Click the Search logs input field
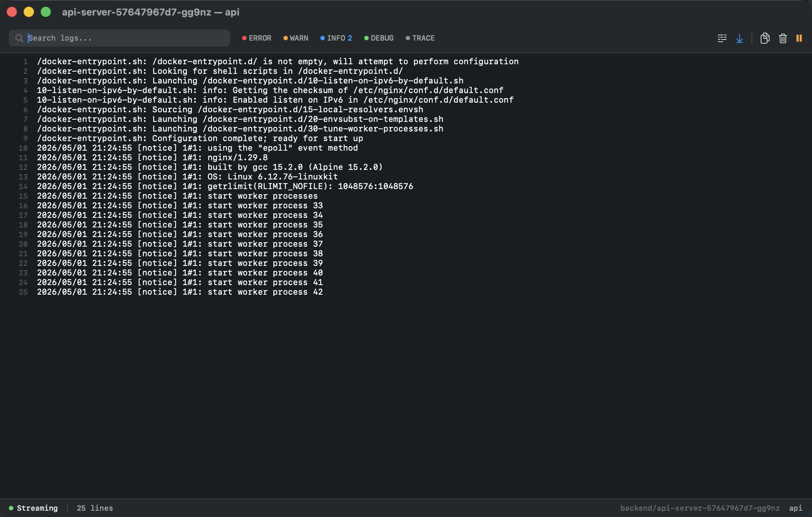This screenshot has width=812, height=517. (x=119, y=38)
